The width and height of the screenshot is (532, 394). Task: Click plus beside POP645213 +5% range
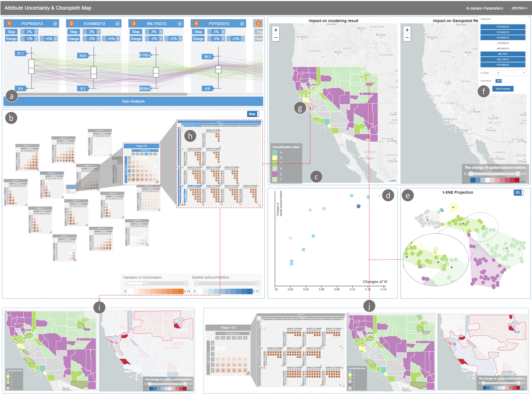(x=56, y=39)
